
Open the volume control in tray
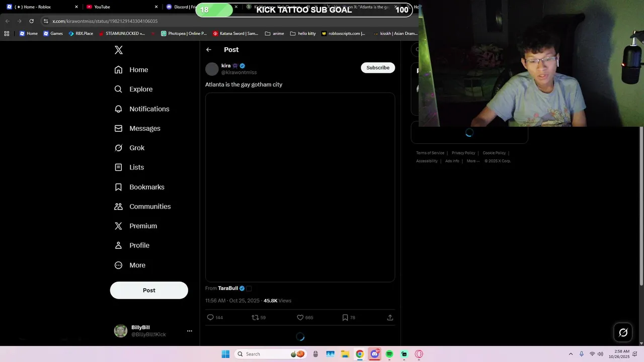(x=600, y=354)
